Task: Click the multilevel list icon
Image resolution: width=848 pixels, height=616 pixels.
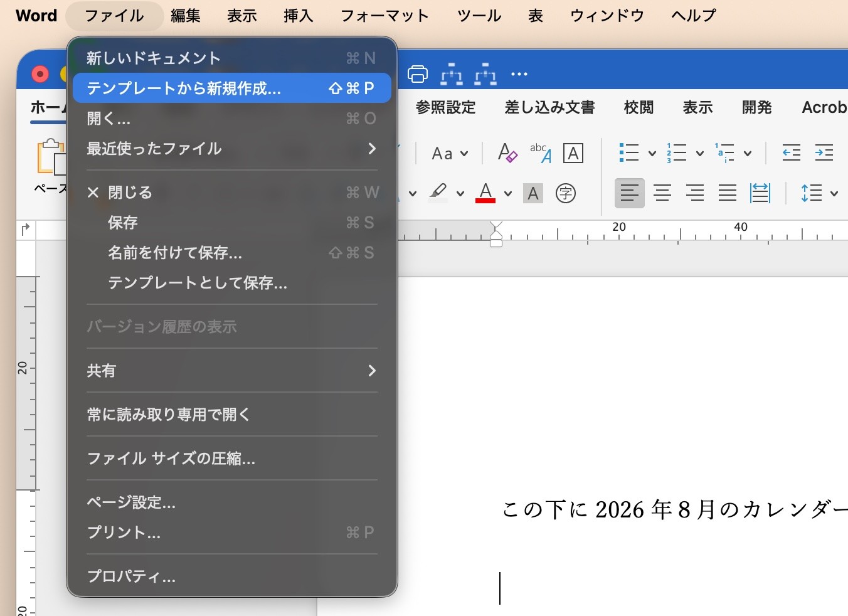Action: coord(724,153)
